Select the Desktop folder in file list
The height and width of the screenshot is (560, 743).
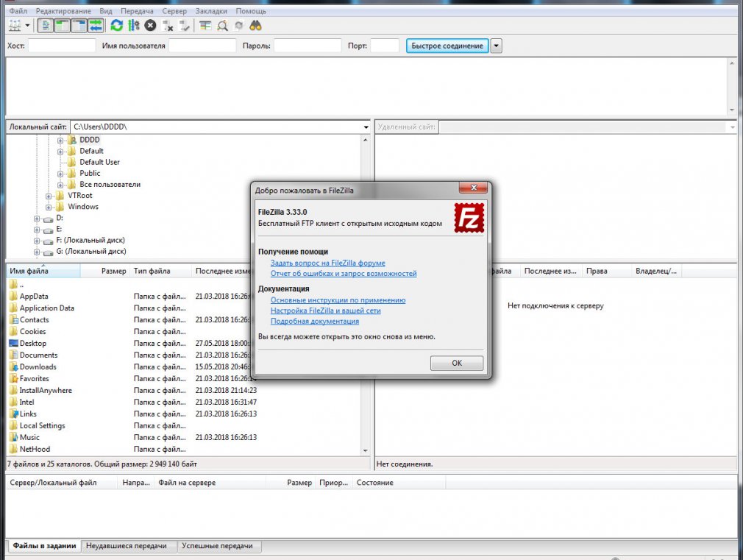pyautogui.click(x=32, y=344)
